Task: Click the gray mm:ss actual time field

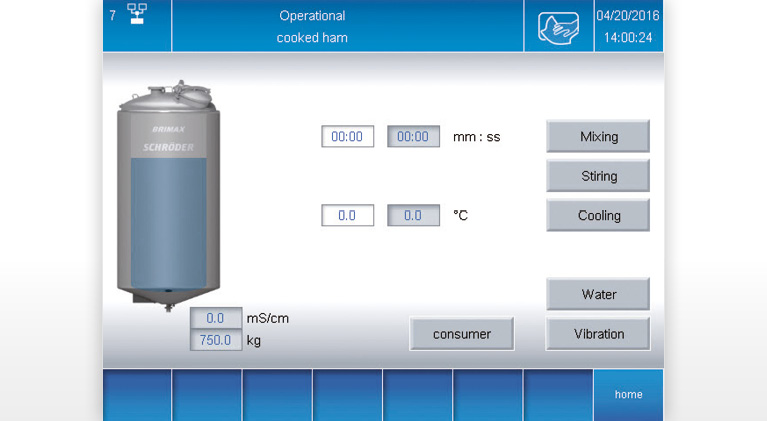Action: [413, 137]
